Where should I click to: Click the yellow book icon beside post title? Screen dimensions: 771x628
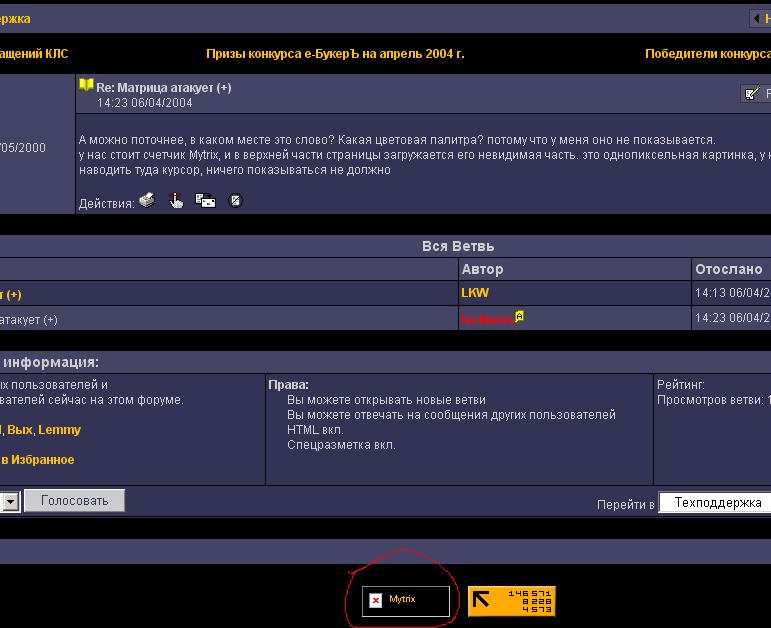pyautogui.click(x=86, y=86)
